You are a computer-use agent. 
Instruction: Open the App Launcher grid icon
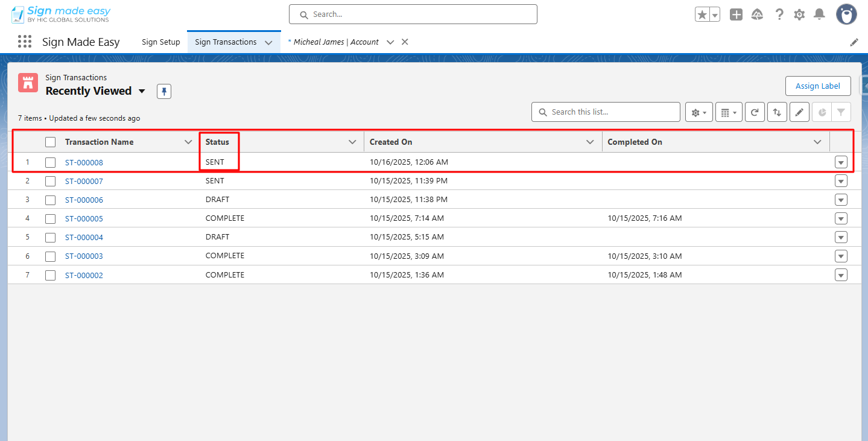[25, 42]
